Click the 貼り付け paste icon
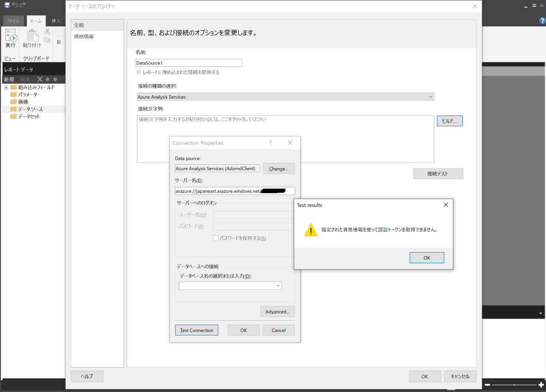 [32, 35]
